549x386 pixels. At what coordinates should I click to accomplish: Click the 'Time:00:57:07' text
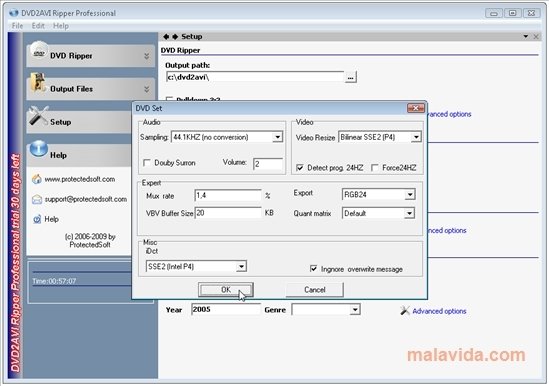54,281
